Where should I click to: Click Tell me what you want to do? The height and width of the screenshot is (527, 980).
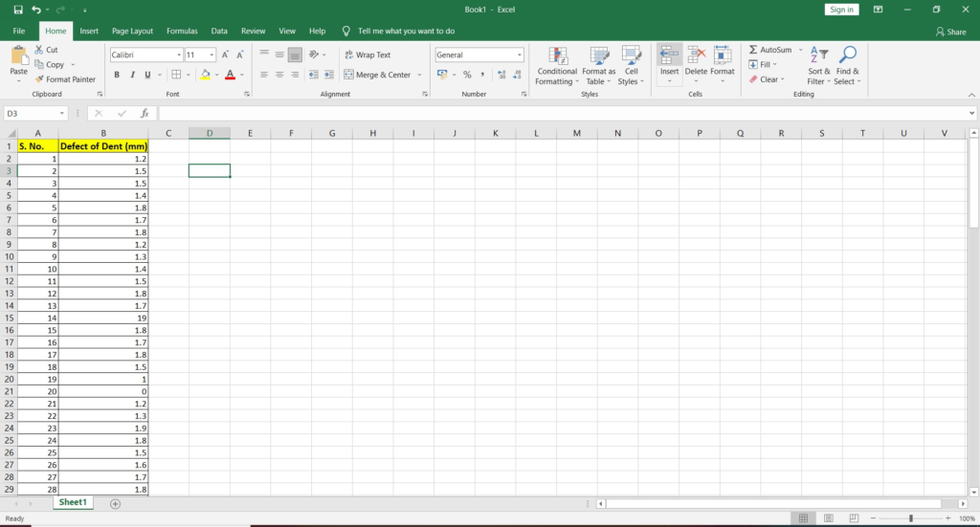coord(406,31)
